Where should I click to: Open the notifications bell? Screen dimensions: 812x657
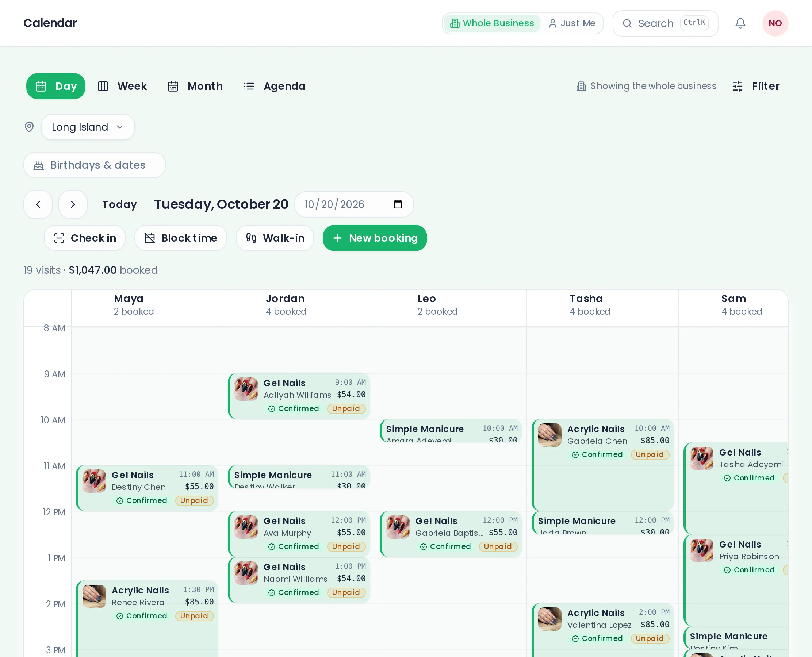(x=740, y=23)
